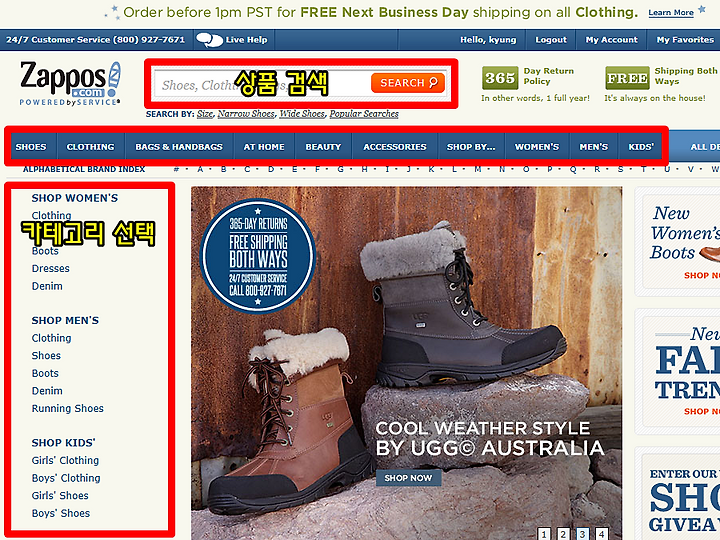Image resolution: width=720 pixels, height=540 pixels.
Task: Click the 365 day return policy badge
Action: (500, 78)
